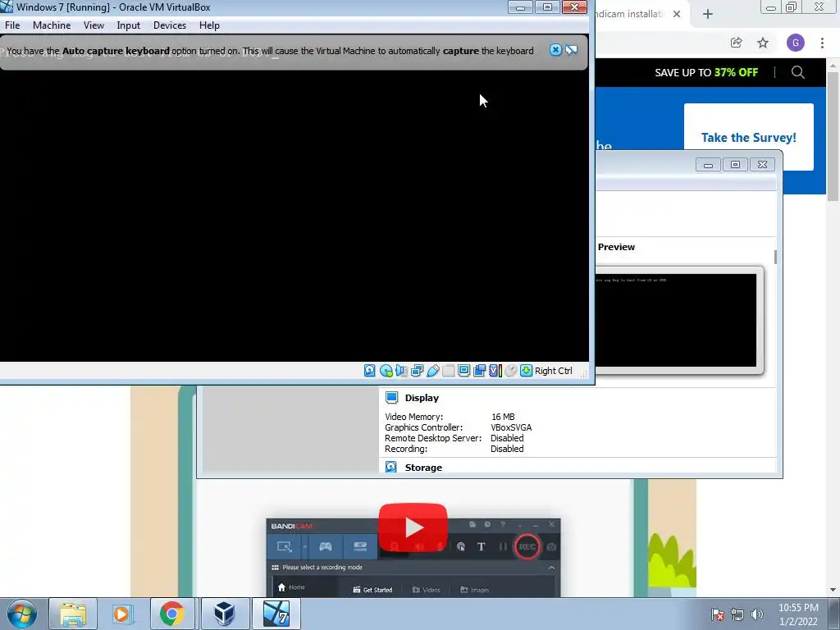The height and width of the screenshot is (630, 840).
Task: Click the shared folders status icon
Action: click(449, 371)
